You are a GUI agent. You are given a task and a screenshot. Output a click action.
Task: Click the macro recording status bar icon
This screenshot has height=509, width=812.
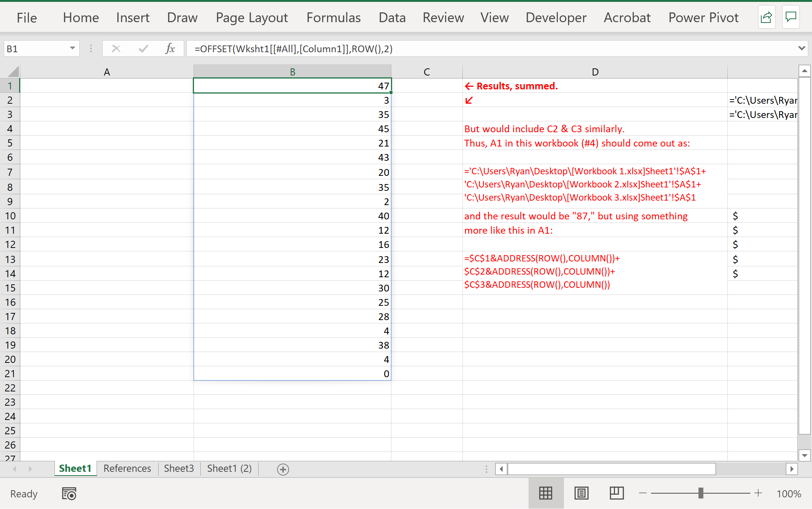coord(69,494)
